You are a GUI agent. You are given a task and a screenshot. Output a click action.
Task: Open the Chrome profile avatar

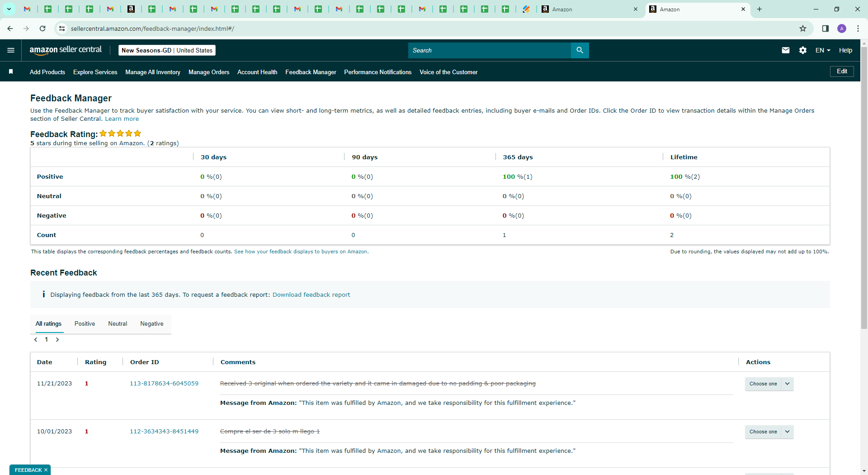(x=842, y=28)
